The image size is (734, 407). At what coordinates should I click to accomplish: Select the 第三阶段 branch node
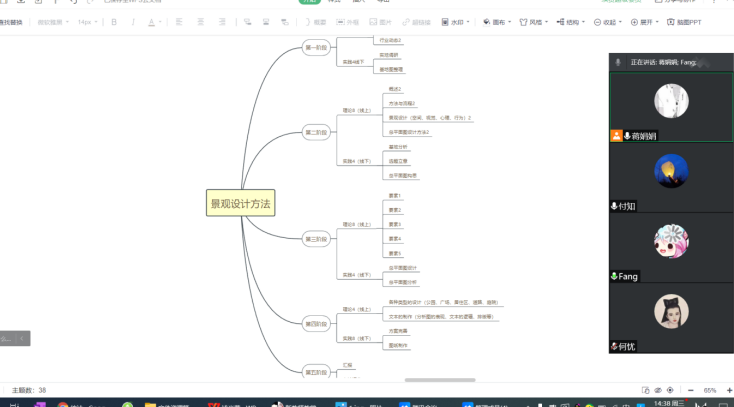[315, 238]
